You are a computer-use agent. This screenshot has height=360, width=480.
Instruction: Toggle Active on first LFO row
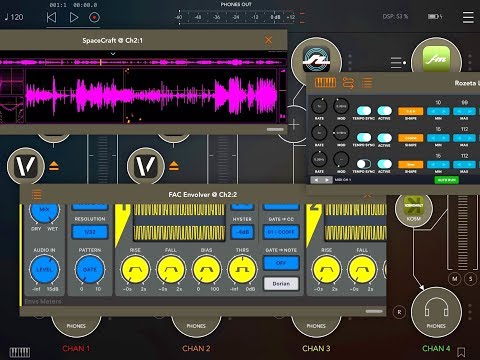[x=384, y=111]
